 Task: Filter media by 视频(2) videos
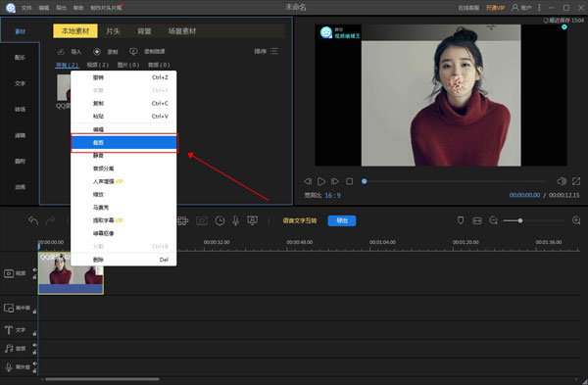[97, 65]
